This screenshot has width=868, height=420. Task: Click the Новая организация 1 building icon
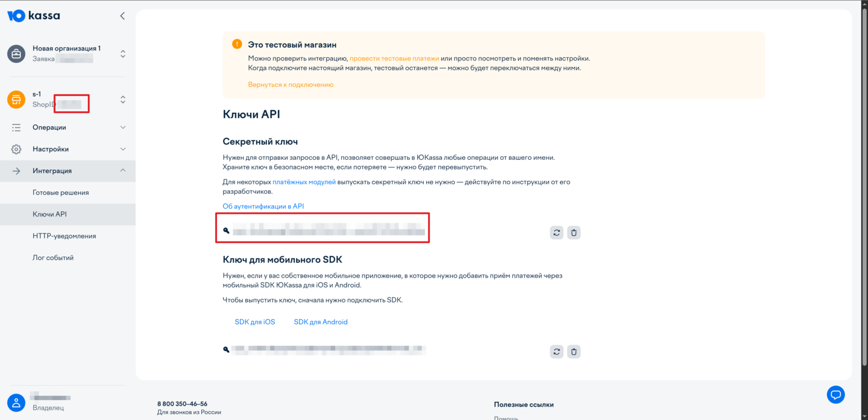16,53
